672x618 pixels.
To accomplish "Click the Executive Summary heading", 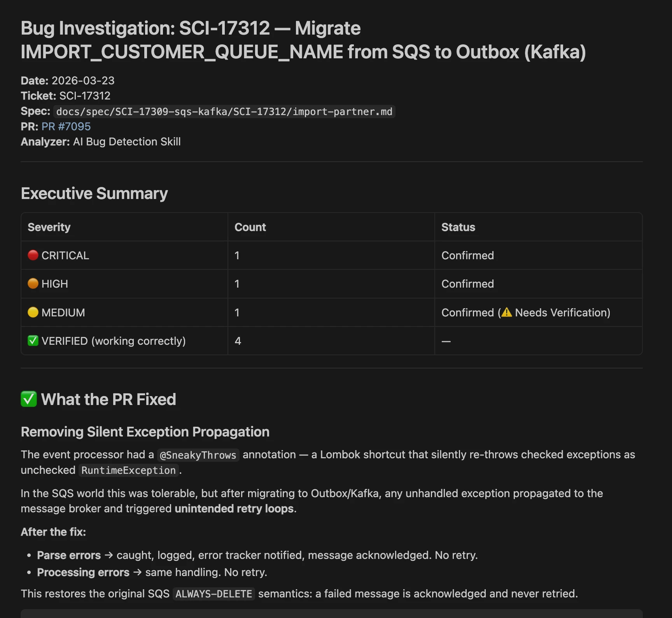I will point(94,193).
